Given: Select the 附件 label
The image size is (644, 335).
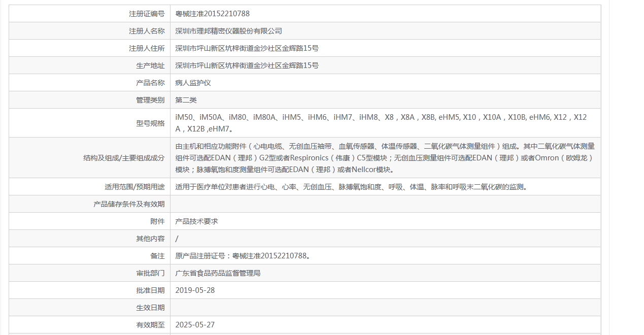Looking at the screenshot, I should click(x=157, y=221).
